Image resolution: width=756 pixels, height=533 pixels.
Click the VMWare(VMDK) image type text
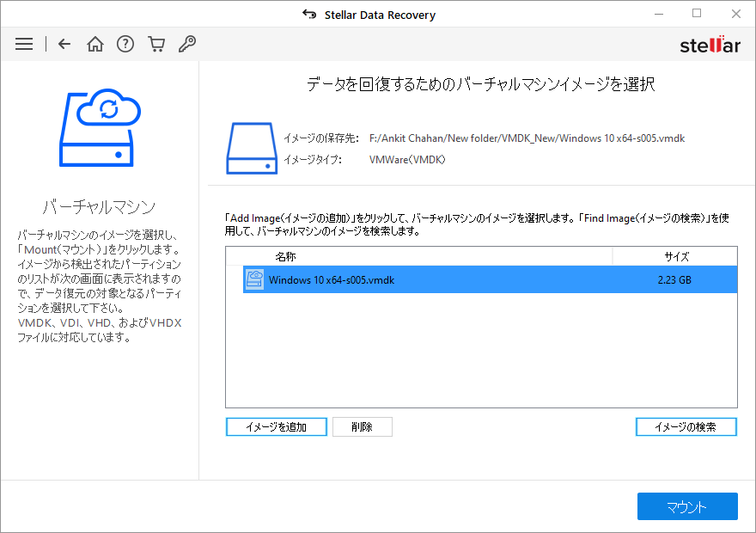pyautogui.click(x=407, y=160)
